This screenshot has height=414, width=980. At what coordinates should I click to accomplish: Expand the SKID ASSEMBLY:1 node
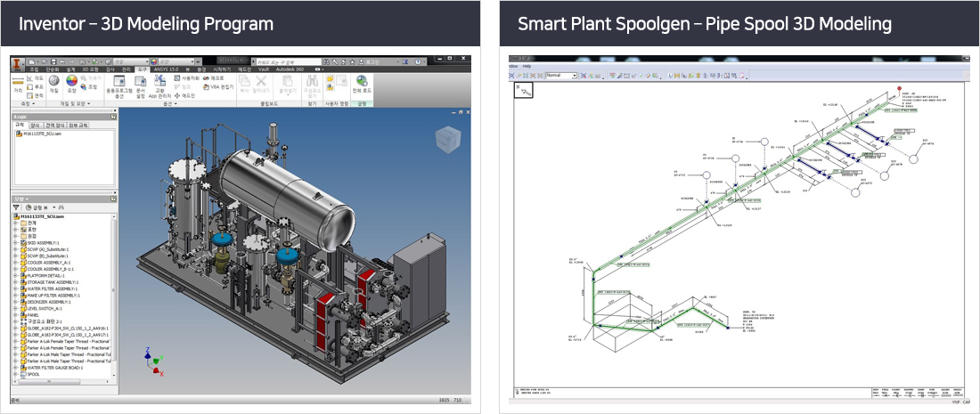(x=14, y=242)
